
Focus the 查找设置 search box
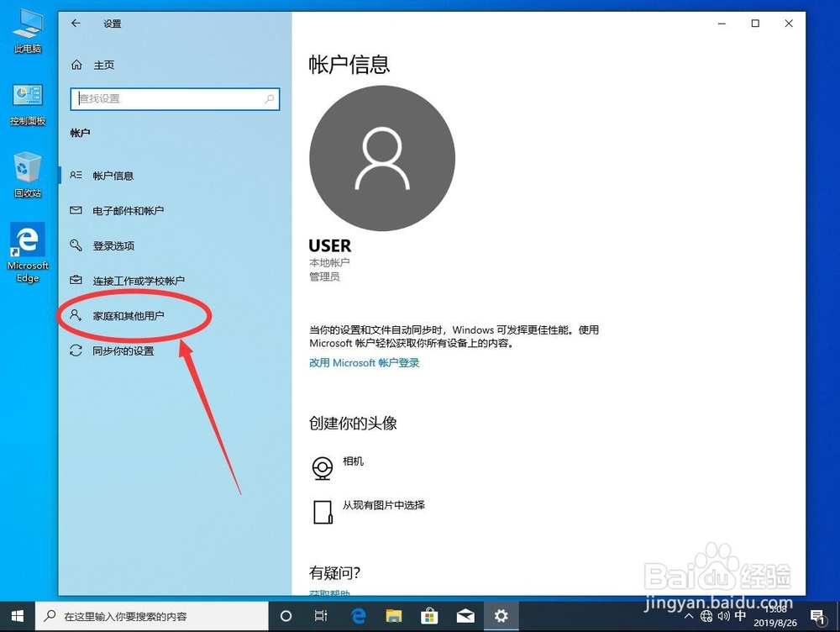tap(175, 99)
